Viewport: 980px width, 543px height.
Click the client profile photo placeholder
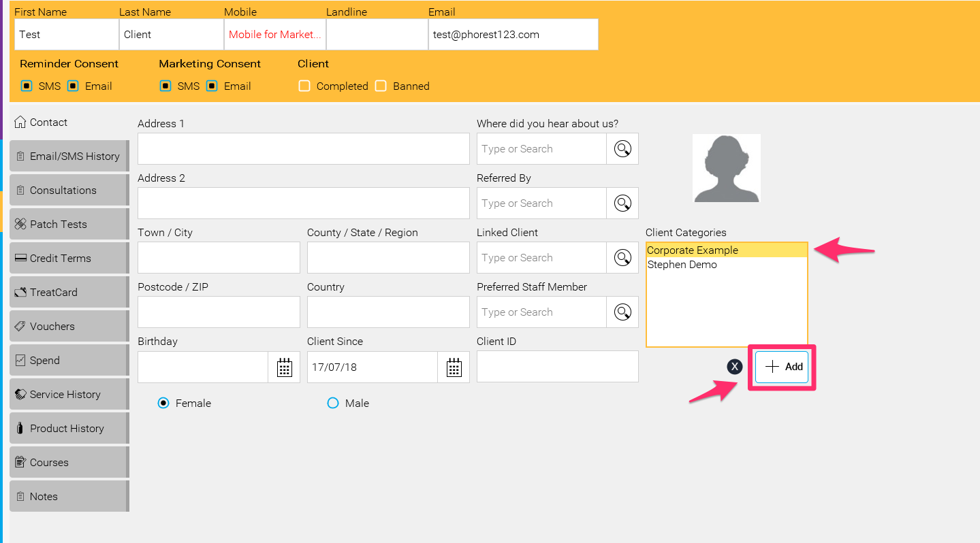[726, 168]
